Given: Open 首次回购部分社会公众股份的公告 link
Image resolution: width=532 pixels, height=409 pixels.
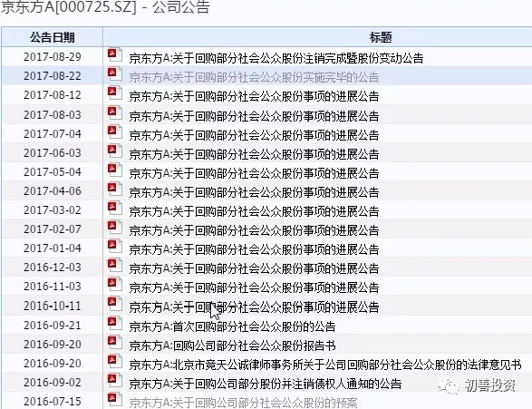Looking at the screenshot, I should pyautogui.click(x=232, y=326).
